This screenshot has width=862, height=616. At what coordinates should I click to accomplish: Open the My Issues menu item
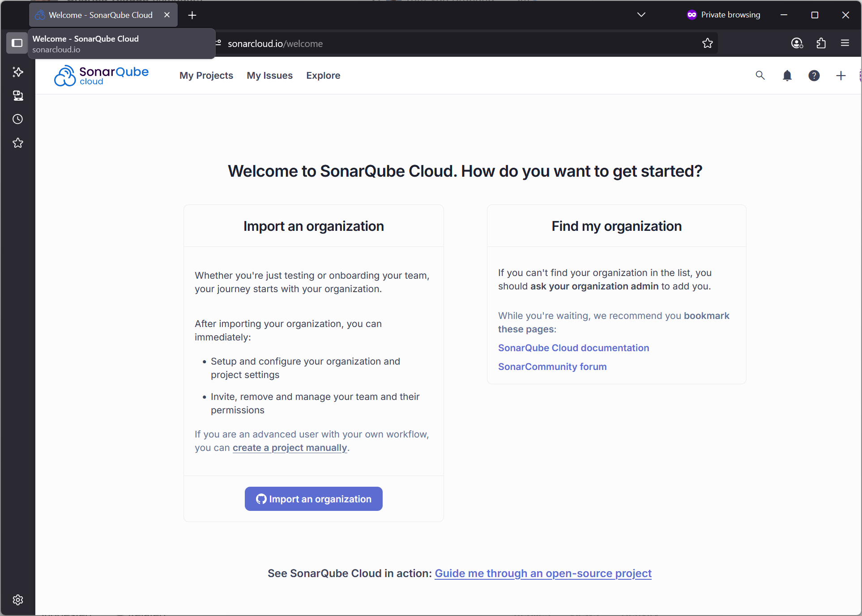pos(269,76)
